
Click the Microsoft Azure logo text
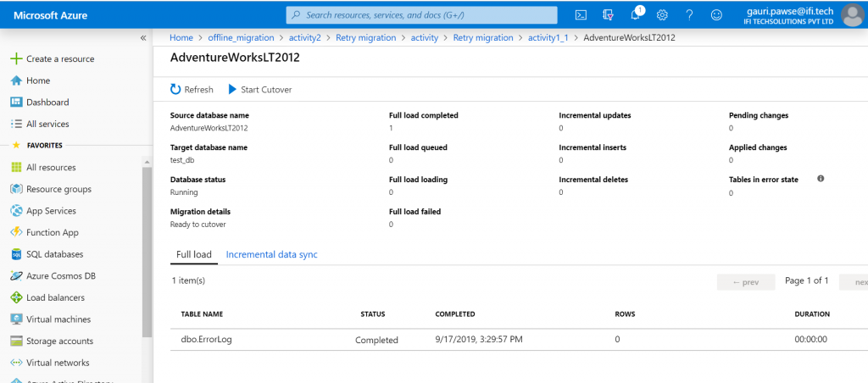pos(50,15)
